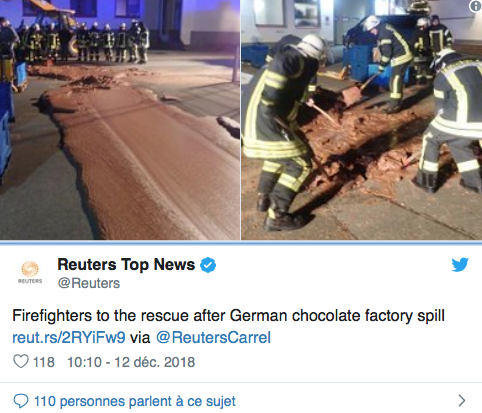Screen dimensions: 482x413
Task: Click the 118 likes count
Action: 44,362
